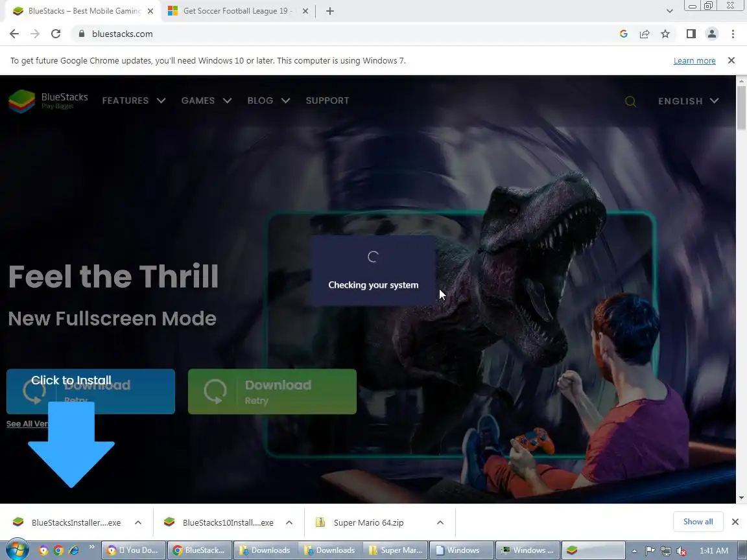Open options for Super Mario 64.zip download
Screen dimensions: 747x560
coord(440,522)
